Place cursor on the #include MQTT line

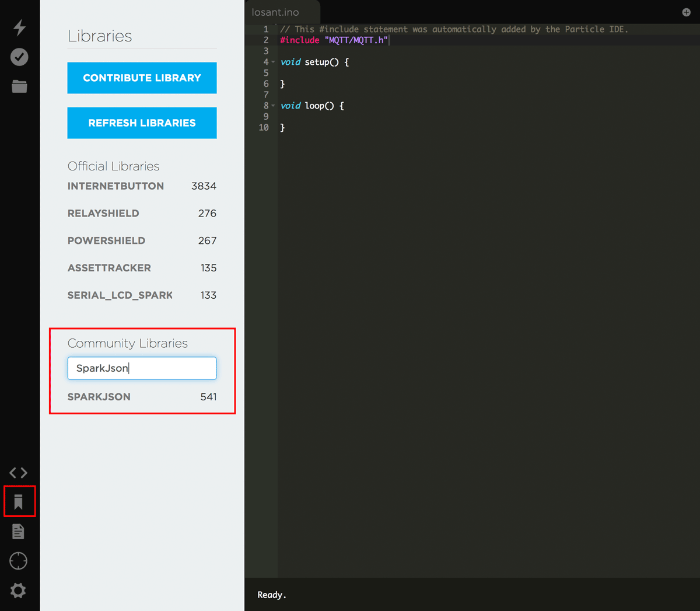[334, 40]
